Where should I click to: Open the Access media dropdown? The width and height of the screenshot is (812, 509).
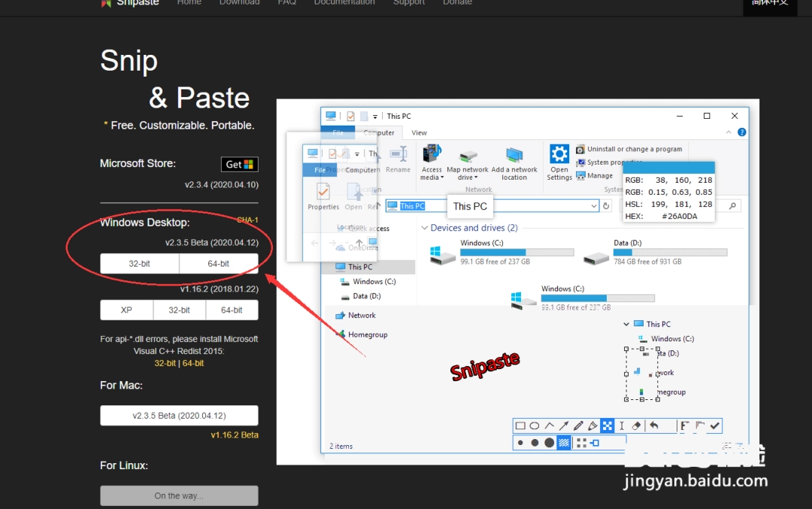[432, 162]
